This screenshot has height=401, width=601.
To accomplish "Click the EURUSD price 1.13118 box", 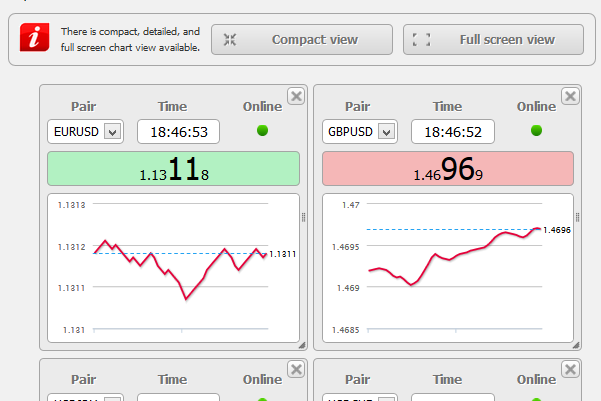I will (x=173, y=169).
